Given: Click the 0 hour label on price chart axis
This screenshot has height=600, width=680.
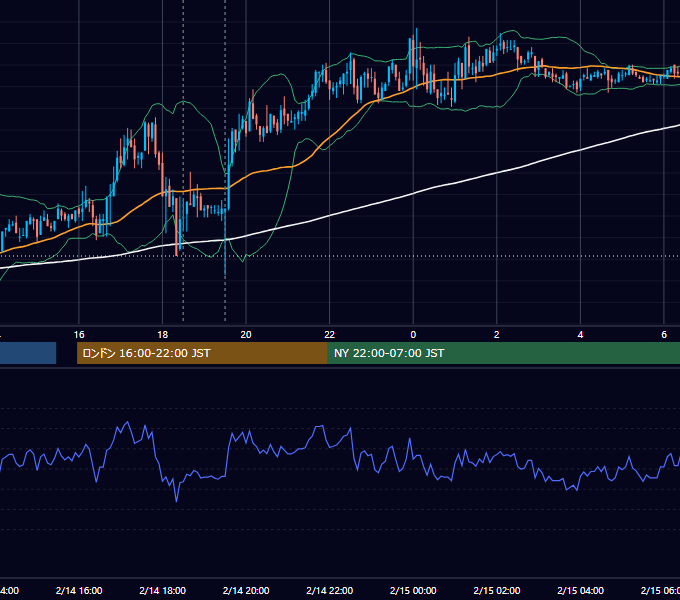Looking at the screenshot, I should [x=413, y=335].
